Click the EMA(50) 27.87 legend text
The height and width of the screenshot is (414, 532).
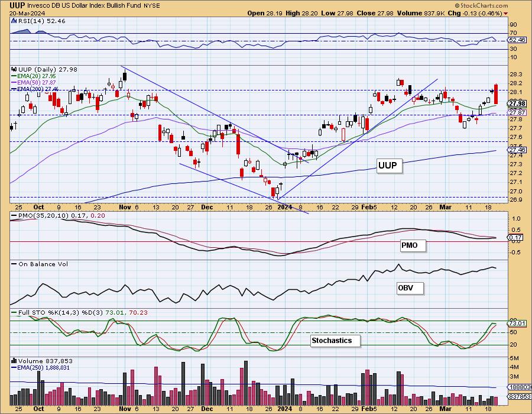36,82
